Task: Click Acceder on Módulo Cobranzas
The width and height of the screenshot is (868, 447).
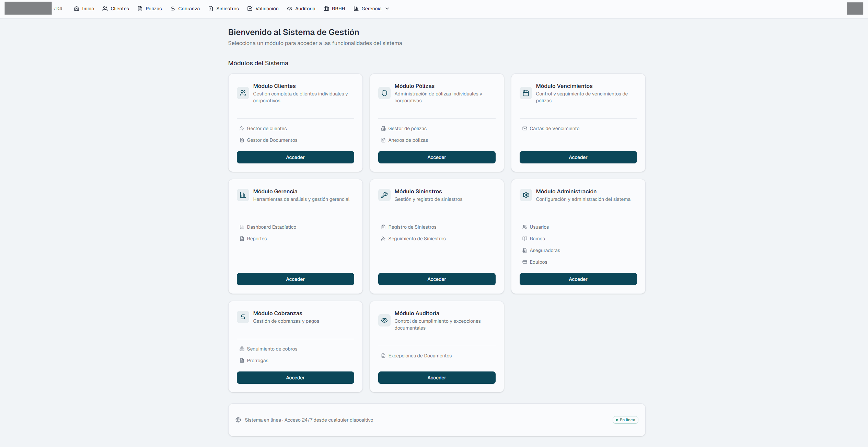Action: pos(295,377)
